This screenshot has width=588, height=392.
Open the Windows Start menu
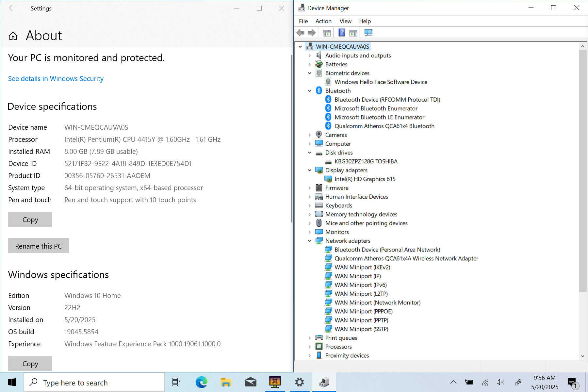pos(12,382)
